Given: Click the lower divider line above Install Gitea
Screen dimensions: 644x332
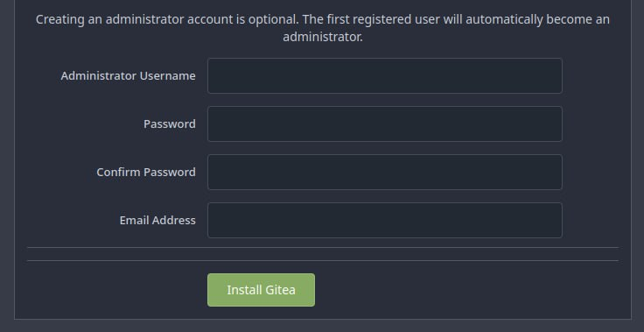Looking at the screenshot, I should coord(323,261).
